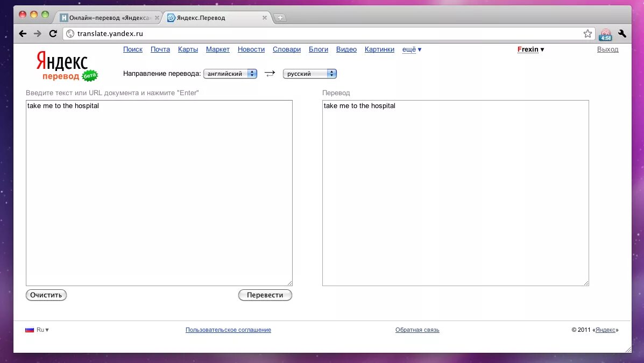Close the Яндекс.Перевод tab

pyautogui.click(x=265, y=18)
